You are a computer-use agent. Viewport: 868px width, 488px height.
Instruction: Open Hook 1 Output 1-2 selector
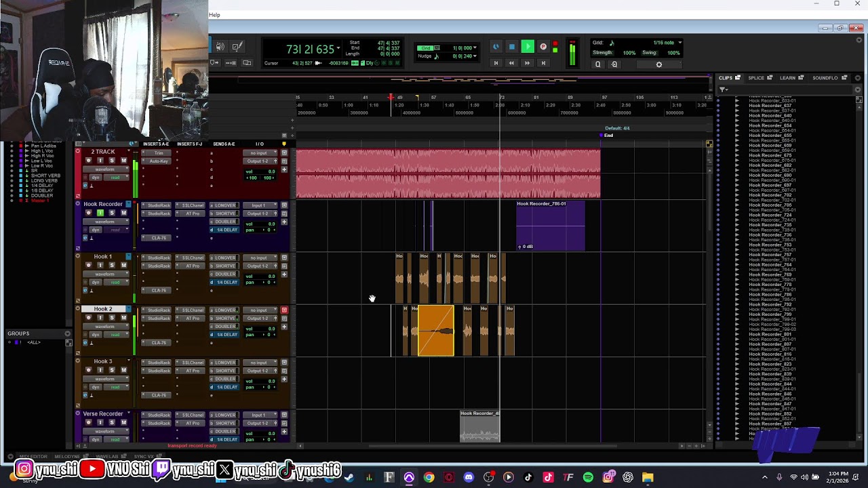click(261, 266)
